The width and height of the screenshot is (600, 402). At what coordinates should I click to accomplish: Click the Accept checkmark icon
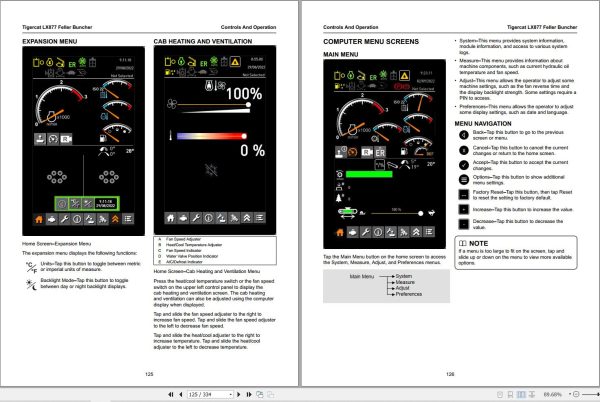point(464,165)
